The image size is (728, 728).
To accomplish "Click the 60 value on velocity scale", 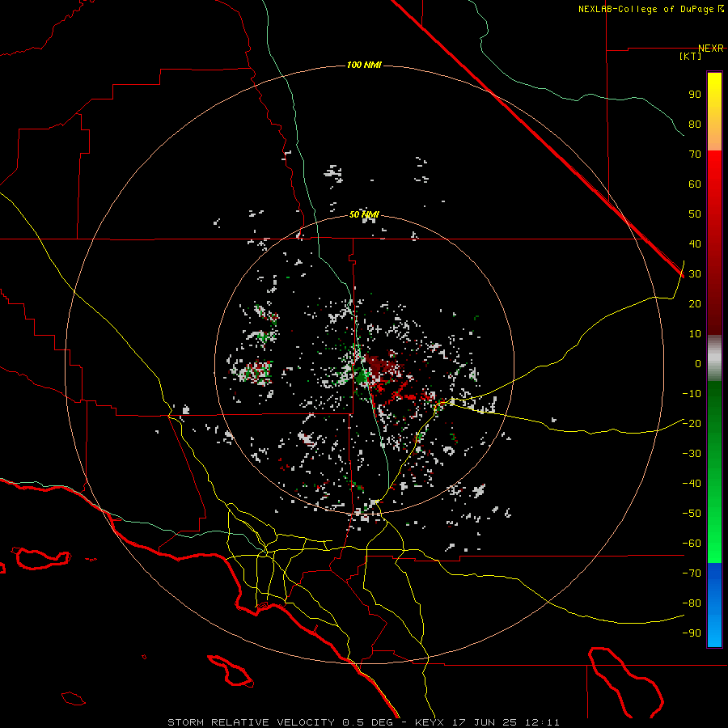I will coord(695,184).
